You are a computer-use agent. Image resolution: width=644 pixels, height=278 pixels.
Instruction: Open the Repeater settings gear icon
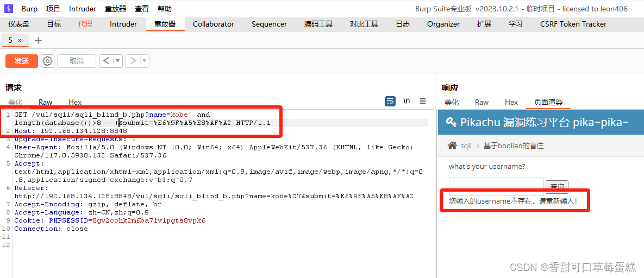(48, 61)
